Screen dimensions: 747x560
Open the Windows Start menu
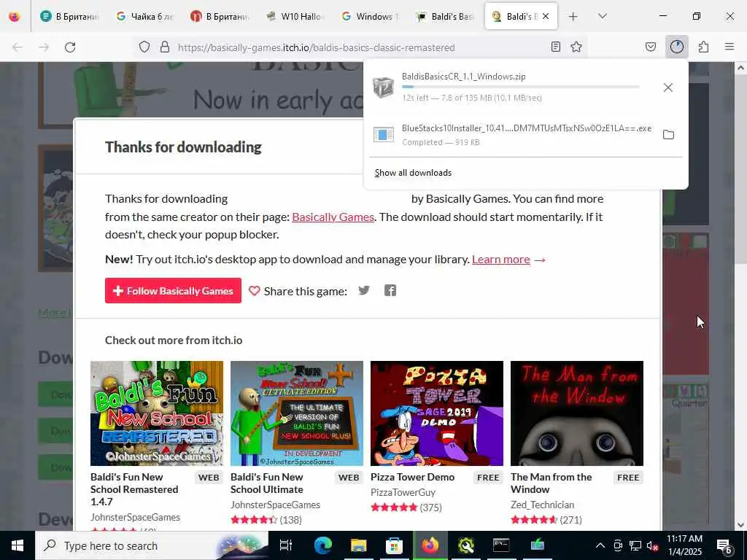pos(18,545)
